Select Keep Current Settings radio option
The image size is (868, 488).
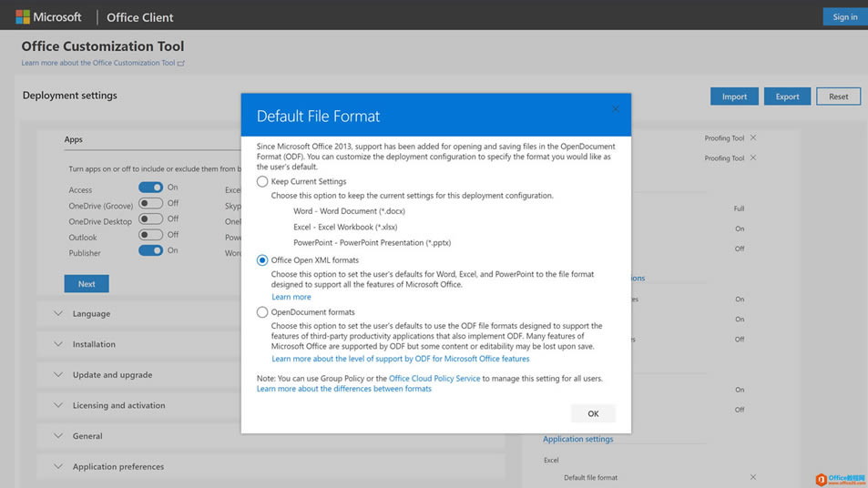(x=262, y=182)
